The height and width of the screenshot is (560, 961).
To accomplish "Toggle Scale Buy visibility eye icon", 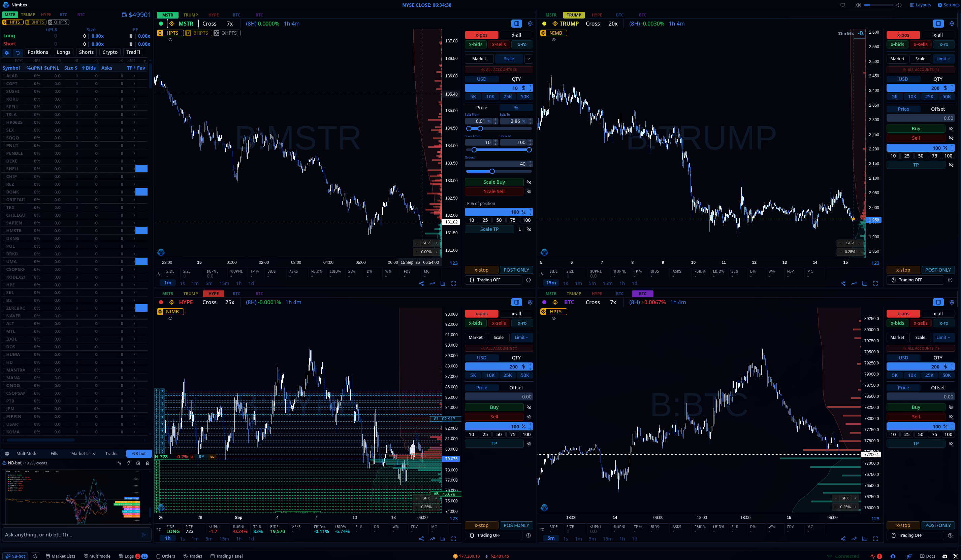I will coord(529,182).
